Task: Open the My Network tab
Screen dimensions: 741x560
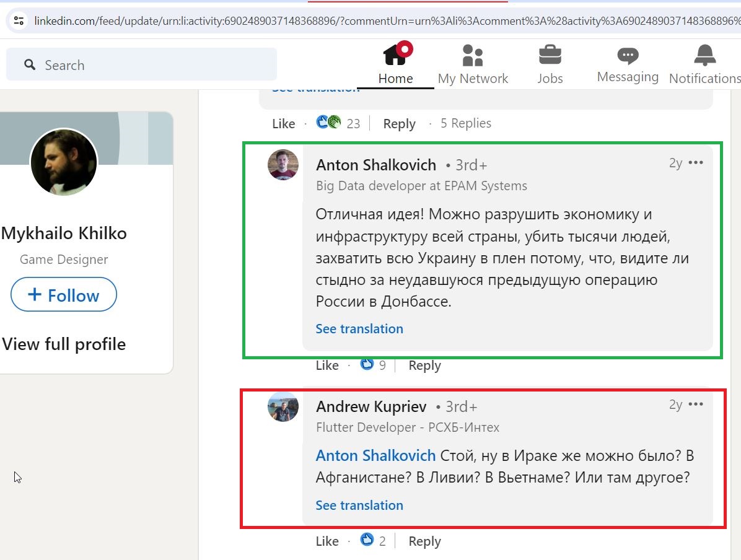Action: [x=473, y=64]
